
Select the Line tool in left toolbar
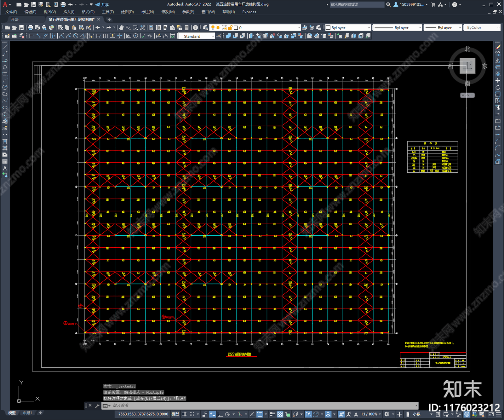click(x=5, y=47)
